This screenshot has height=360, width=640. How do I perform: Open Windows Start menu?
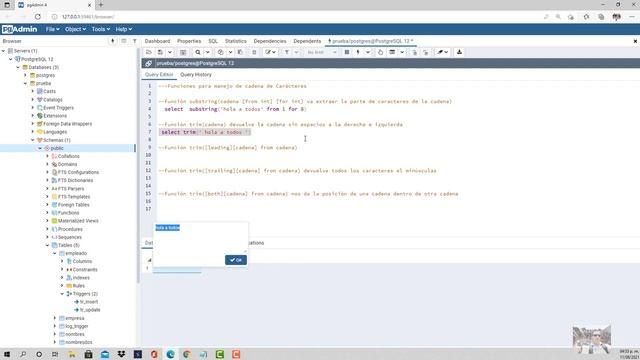[x=7, y=354]
